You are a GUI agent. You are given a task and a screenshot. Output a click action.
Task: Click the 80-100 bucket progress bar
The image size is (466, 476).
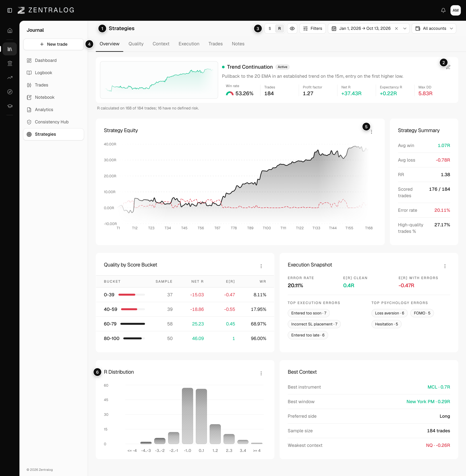click(134, 338)
